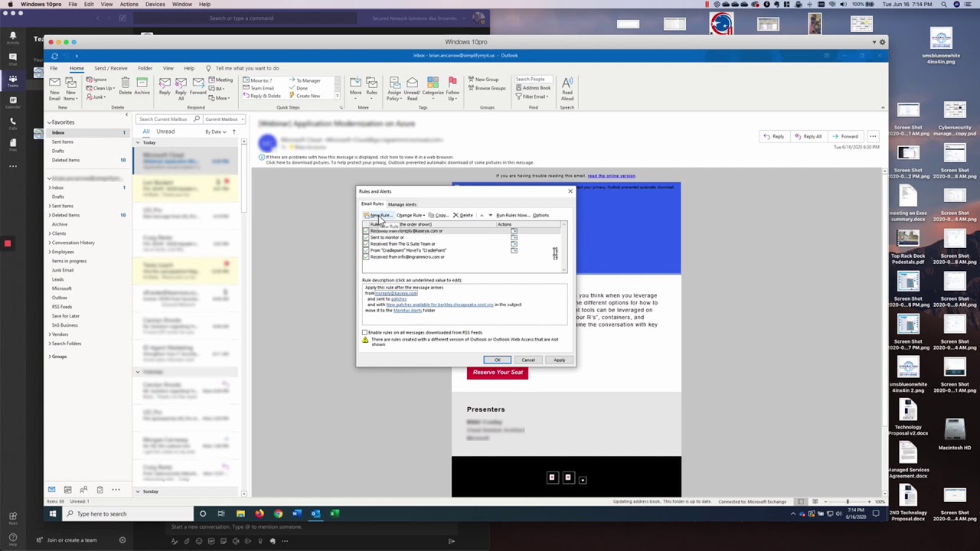
Task: Click the New Email icon
Action: coord(54,89)
